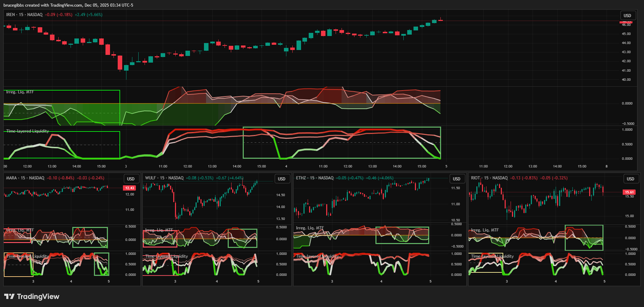Click the red 12.43 price tag on MARA
Viewport: 644px width, 307px height.
point(130,188)
